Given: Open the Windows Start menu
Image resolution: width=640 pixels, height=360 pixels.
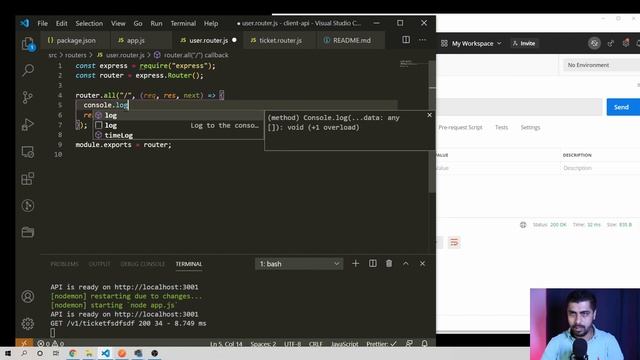Looking at the screenshot, I should pyautogui.click(x=8, y=353).
